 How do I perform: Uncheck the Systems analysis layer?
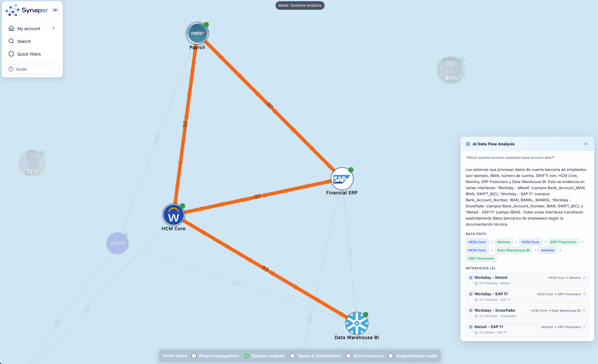pyautogui.click(x=247, y=356)
